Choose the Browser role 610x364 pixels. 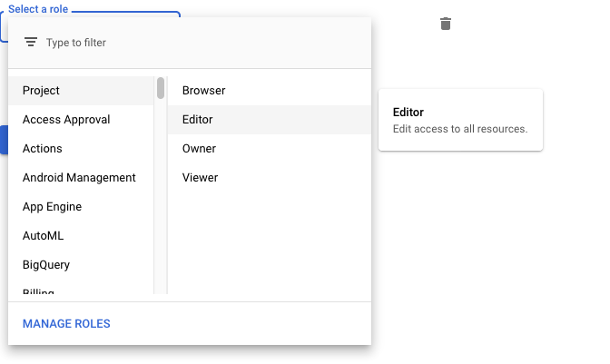point(270,91)
